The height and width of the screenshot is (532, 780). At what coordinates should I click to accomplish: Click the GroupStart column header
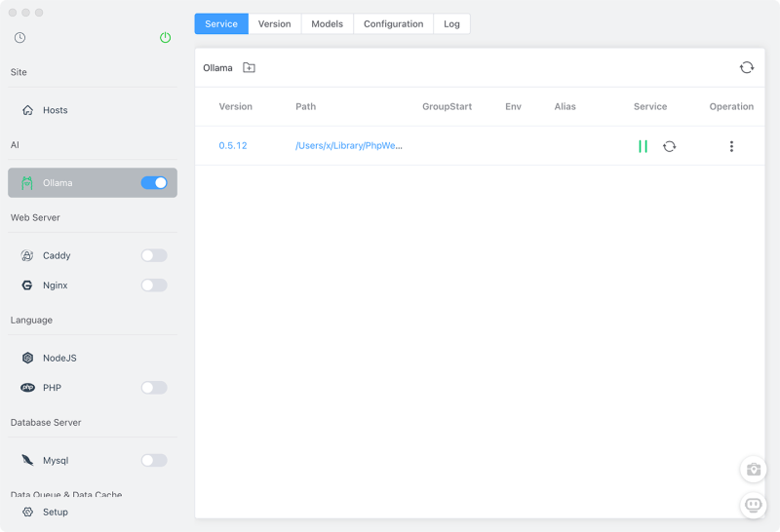click(x=447, y=106)
